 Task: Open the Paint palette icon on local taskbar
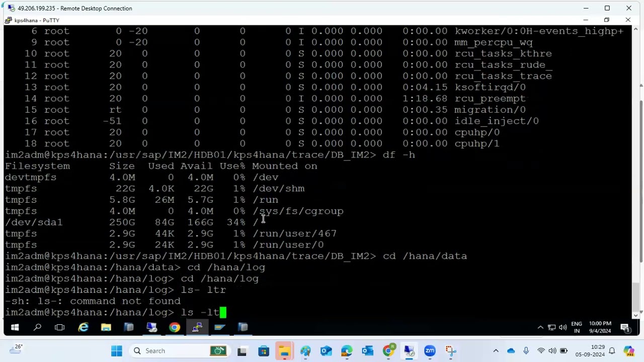pyautogui.click(x=305, y=351)
